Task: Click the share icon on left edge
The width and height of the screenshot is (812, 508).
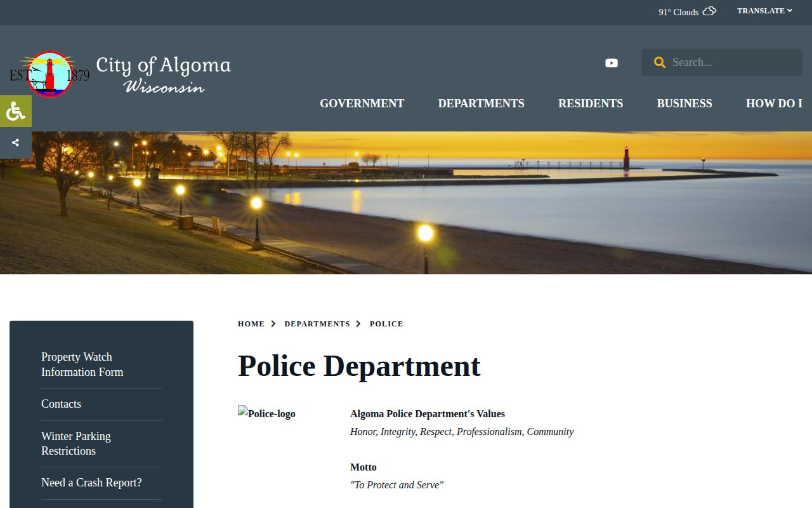Action: point(15,143)
